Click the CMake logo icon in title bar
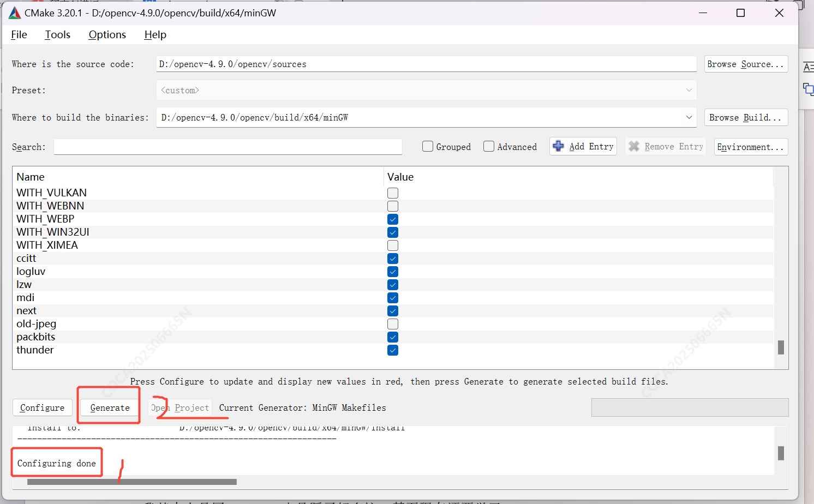The image size is (814, 504). [15, 13]
